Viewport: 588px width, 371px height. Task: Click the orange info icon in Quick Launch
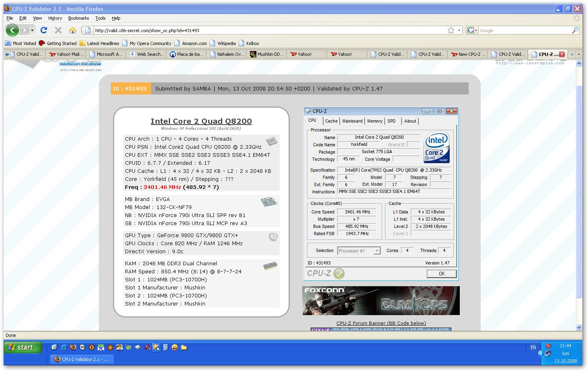92,347
